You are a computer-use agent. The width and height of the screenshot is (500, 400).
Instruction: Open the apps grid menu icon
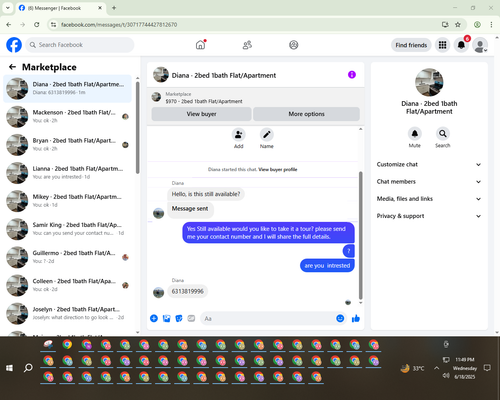[442, 45]
